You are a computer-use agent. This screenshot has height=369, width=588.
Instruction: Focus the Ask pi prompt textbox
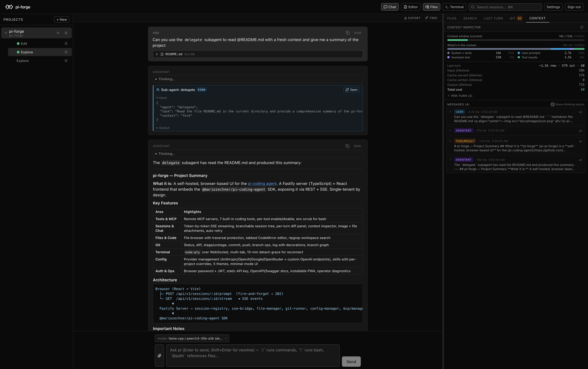click(x=253, y=356)
